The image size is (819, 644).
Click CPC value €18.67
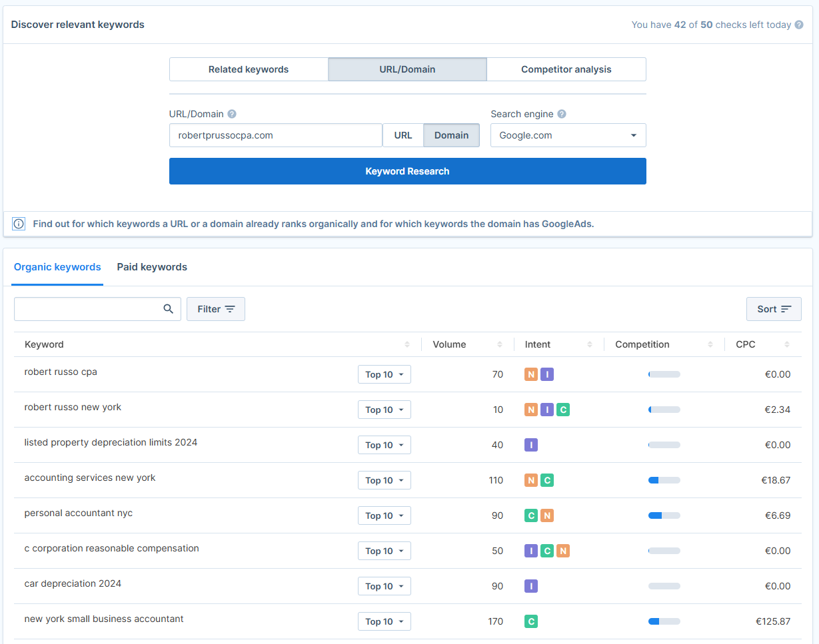[776, 480]
